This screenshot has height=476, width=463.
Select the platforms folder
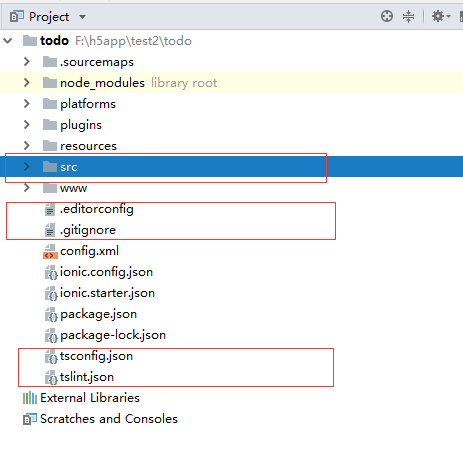pyautogui.click(x=231, y=104)
